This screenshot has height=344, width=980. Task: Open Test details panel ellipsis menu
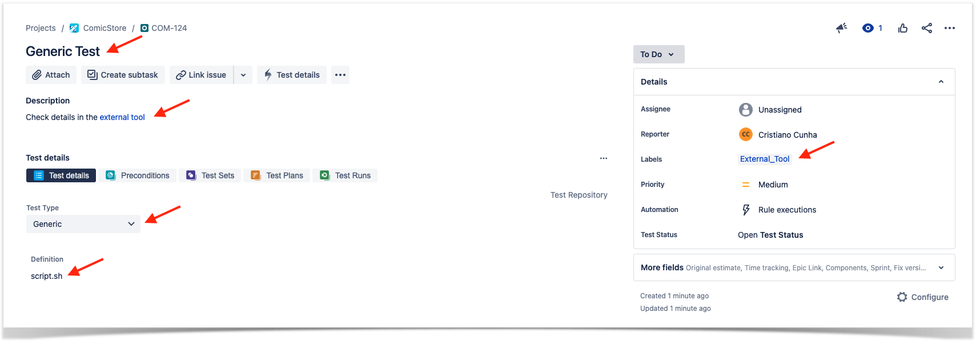tap(604, 158)
